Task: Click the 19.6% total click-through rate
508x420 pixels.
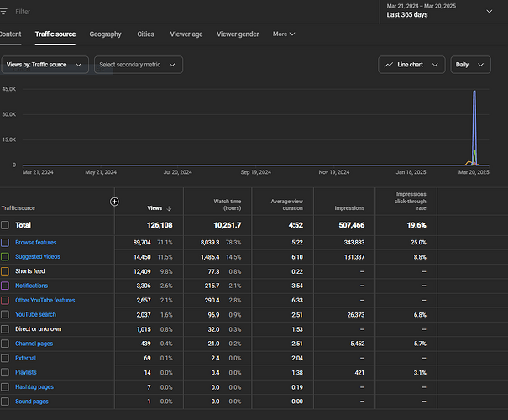Action: tap(416, 225)
